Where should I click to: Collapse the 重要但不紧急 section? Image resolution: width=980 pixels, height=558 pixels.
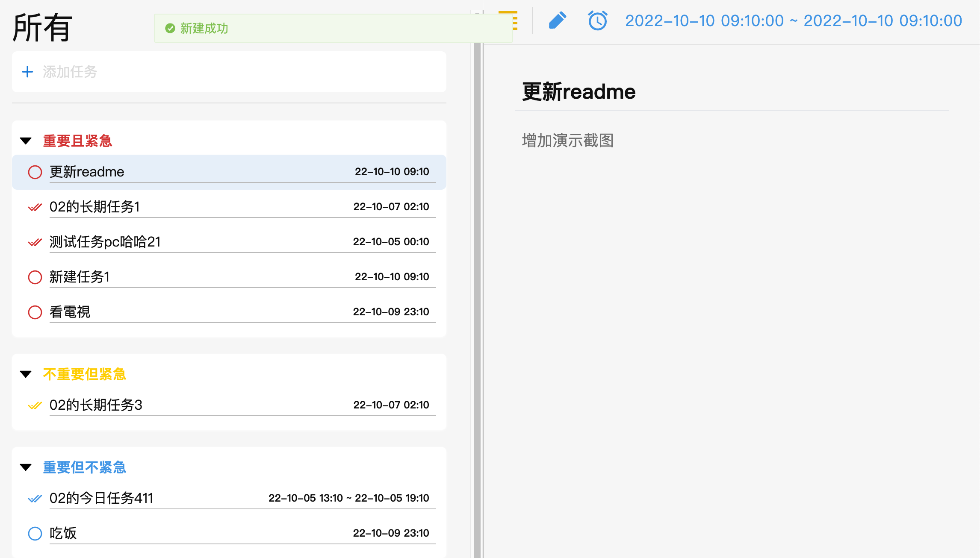tap(26, 467)
